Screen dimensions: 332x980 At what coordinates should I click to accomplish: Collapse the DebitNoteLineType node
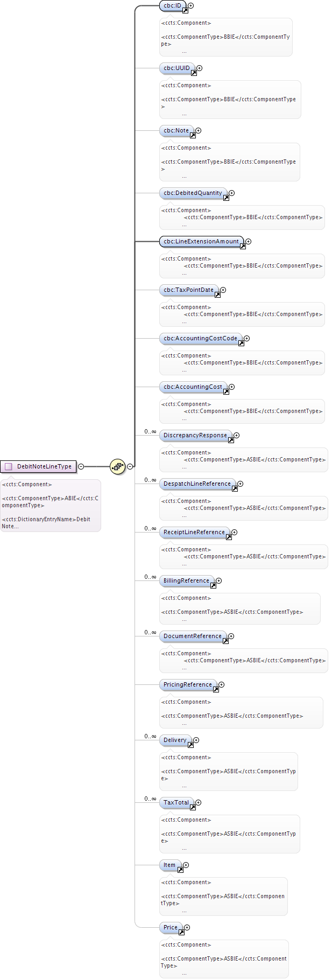[x=81, y=466]
